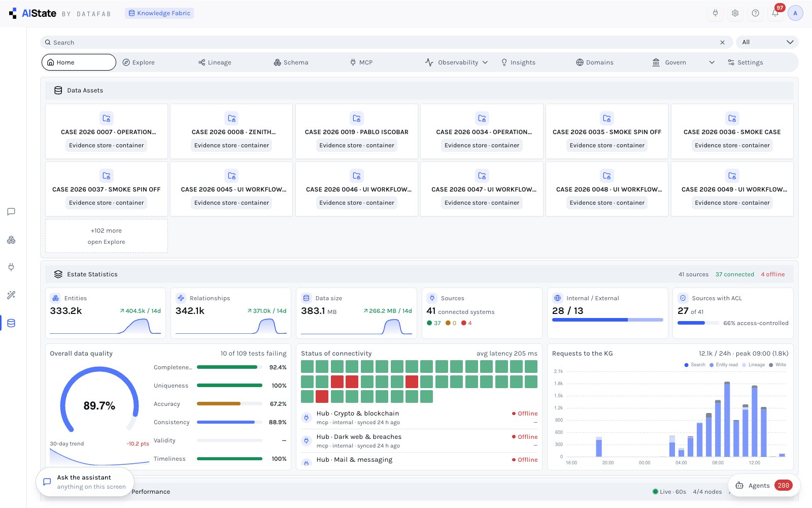The image size is (812, 508).
Task: Open the Schema tab
Action: coord(291,62)
